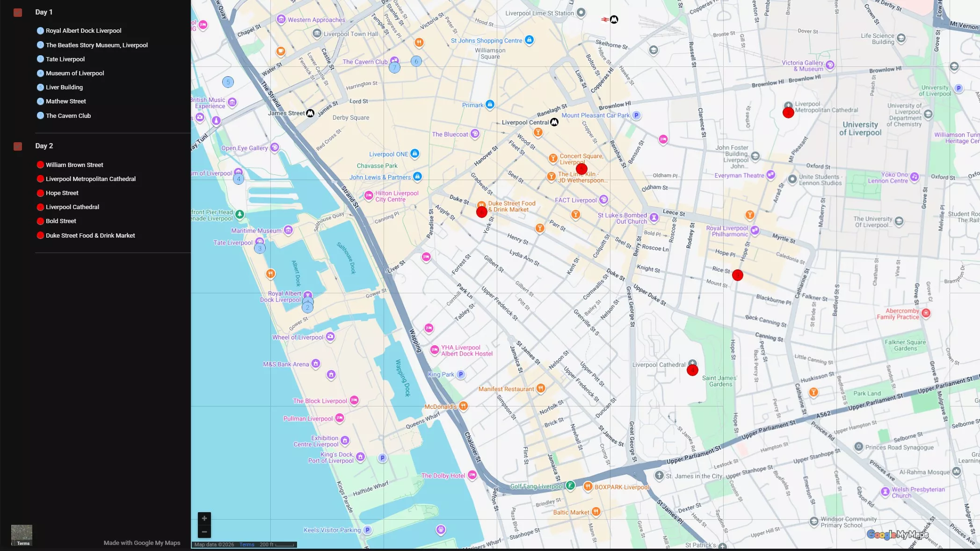Click the red marker at Liverpool Metropolitan Cathedral

click(x=788, y=113)
